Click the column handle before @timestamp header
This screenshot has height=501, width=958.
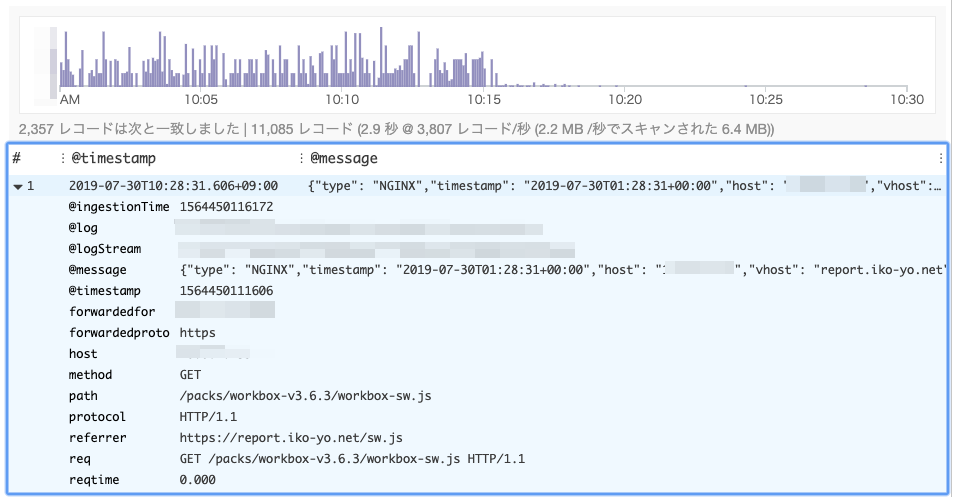(62, 158)
